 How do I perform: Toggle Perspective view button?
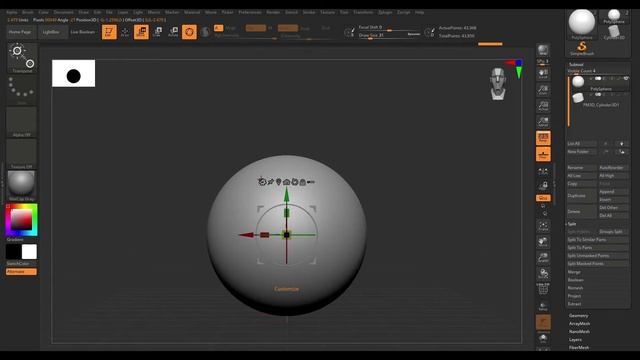pyautogui.click(x=543, y=138)
